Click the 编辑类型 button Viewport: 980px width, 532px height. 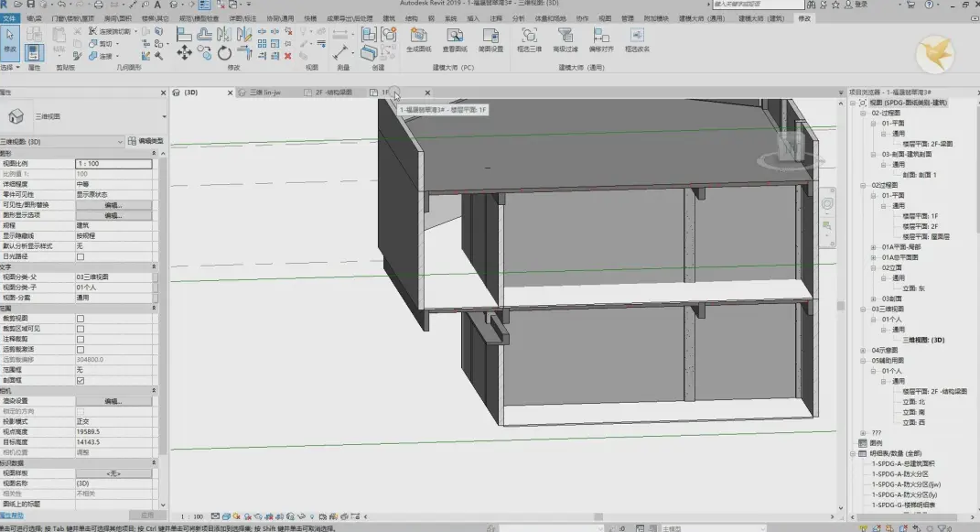145,141
